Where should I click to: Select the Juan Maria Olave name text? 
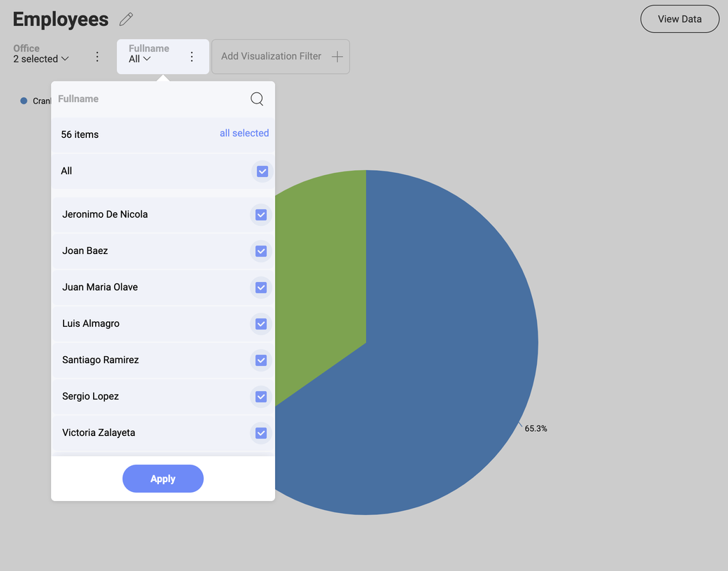(100, 287)
